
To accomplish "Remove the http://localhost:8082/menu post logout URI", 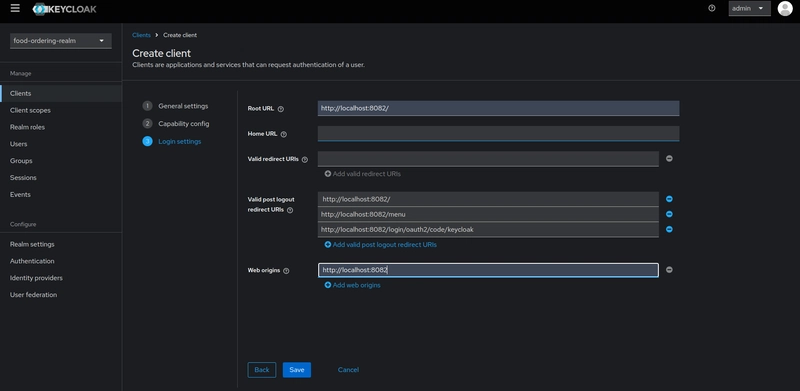I will [669, 214].
